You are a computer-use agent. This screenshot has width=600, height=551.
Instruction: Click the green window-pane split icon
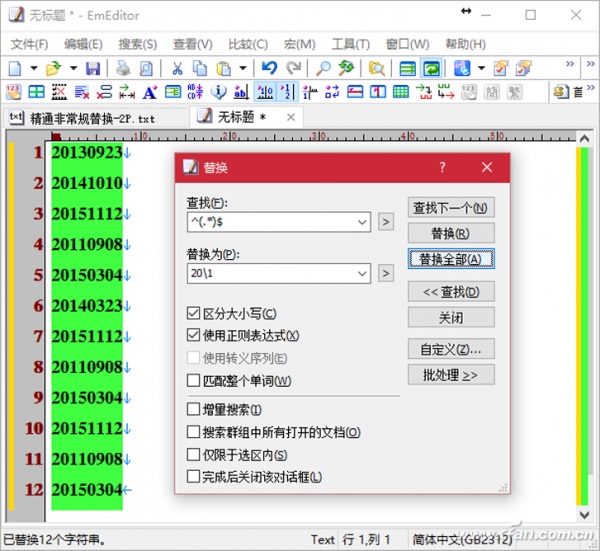click(36, 92)
